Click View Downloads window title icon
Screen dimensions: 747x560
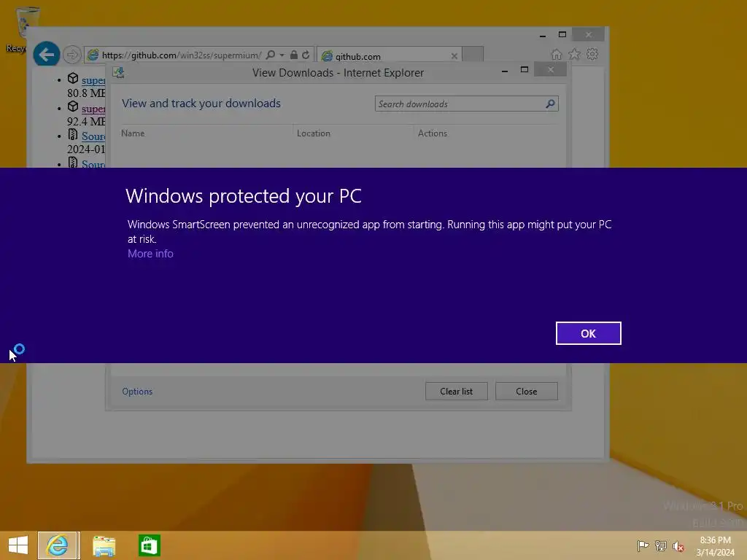(118, 72)
